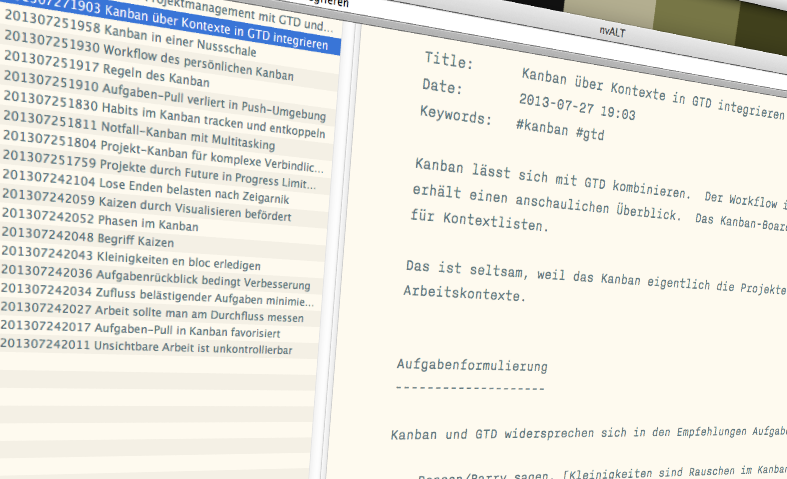Place cursor in paragraph "Kanban lässt sich mit GTD kombinieren"
787x479 pixels.
point(552,178)
